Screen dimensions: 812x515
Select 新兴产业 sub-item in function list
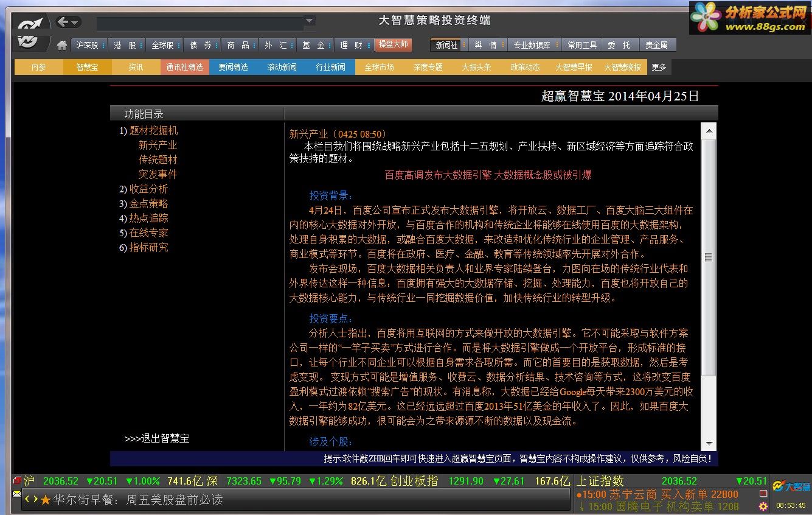click(x=158, y=145)
